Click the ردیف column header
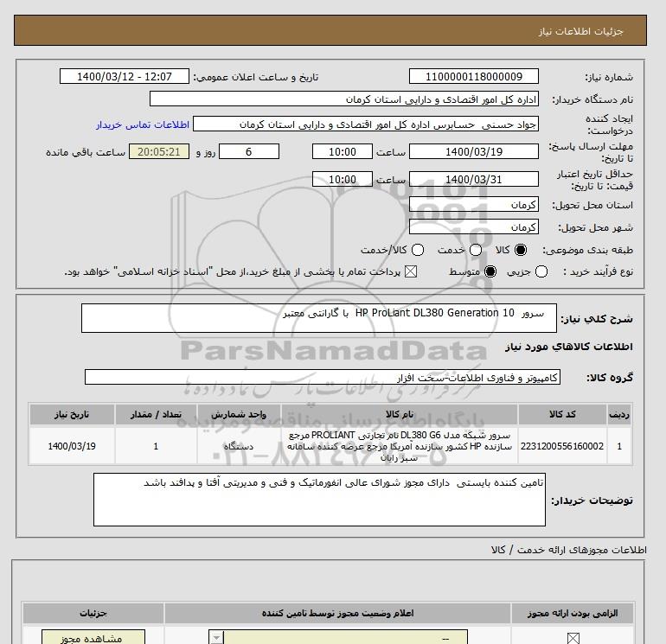This screenshot has width=666, height=644. (619, 414)
